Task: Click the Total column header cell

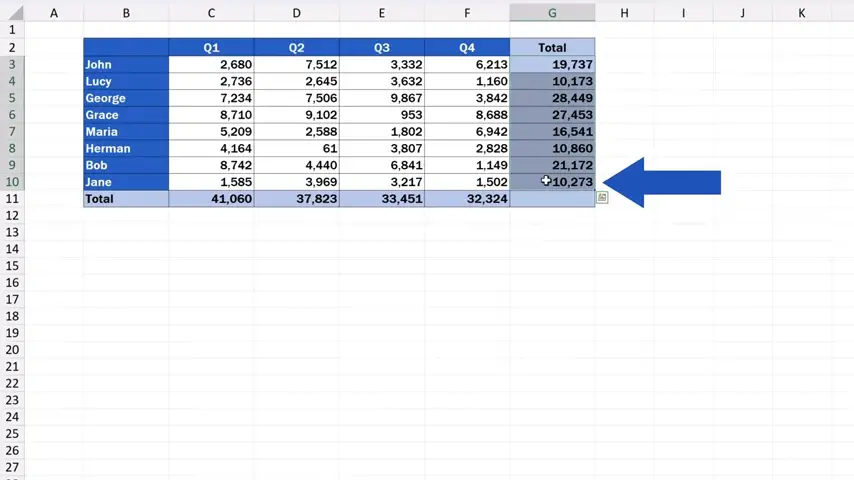Action: [552, 48]
